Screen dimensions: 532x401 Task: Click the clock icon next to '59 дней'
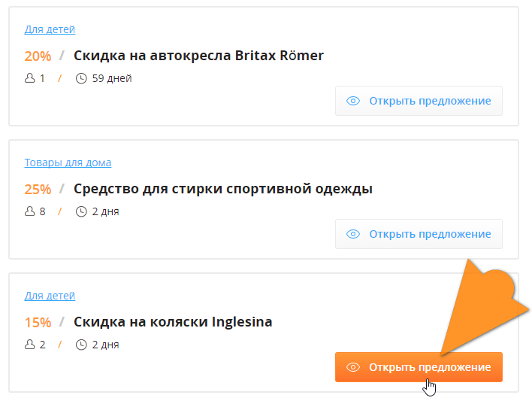tap(81, 78)
